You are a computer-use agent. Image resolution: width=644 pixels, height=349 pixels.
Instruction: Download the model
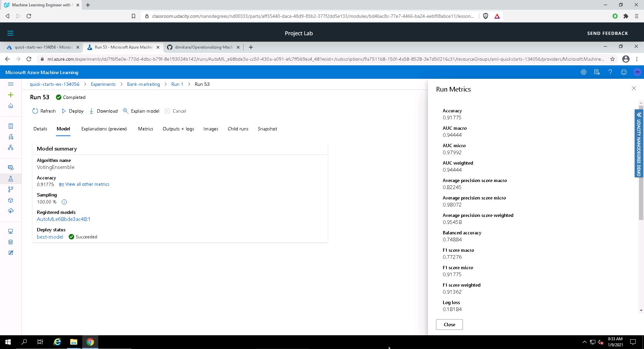point(103,111)
